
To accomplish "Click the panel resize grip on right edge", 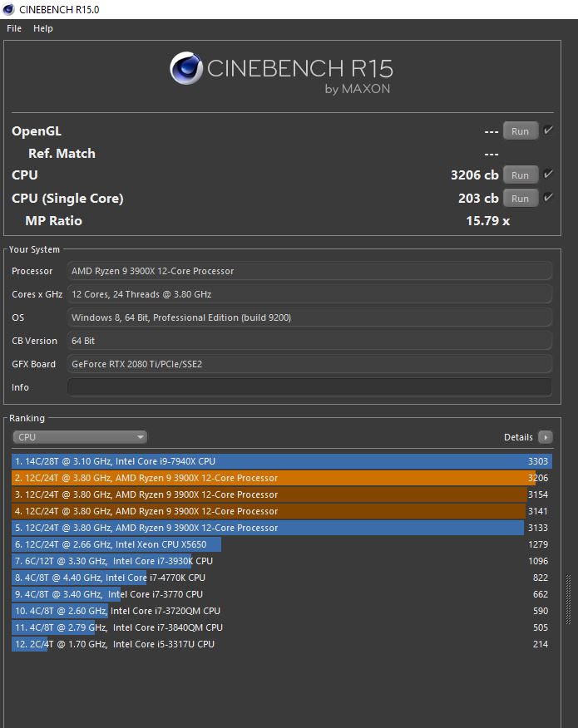I will click(x=568, y=599).
